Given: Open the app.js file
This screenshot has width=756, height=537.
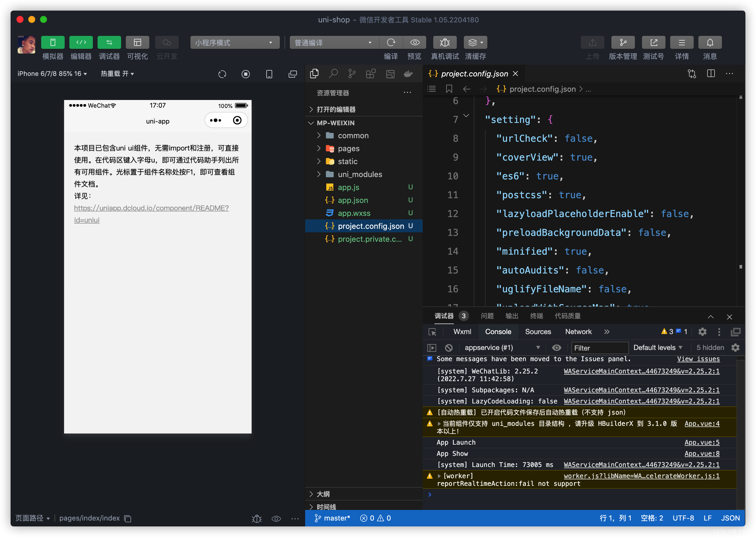Looking at the screenshot, I should pos(364,187).
